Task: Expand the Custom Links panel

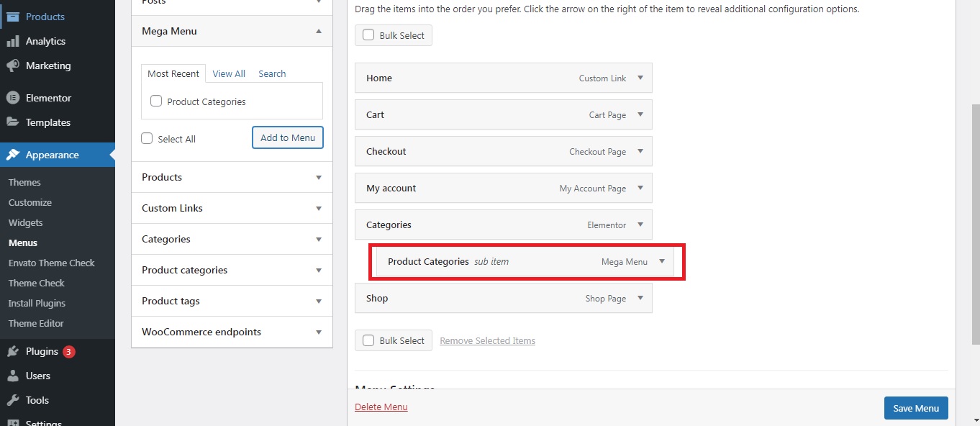Action: click(319, 209)
